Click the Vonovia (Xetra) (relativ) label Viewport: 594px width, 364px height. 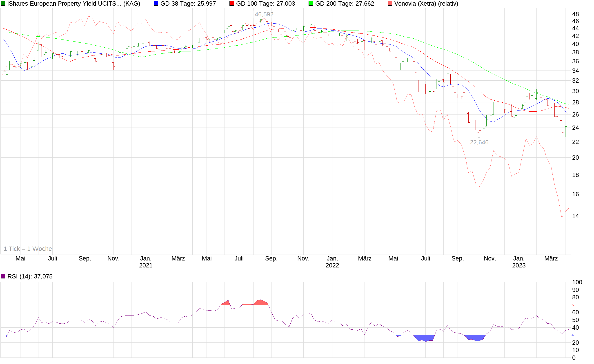426,4
